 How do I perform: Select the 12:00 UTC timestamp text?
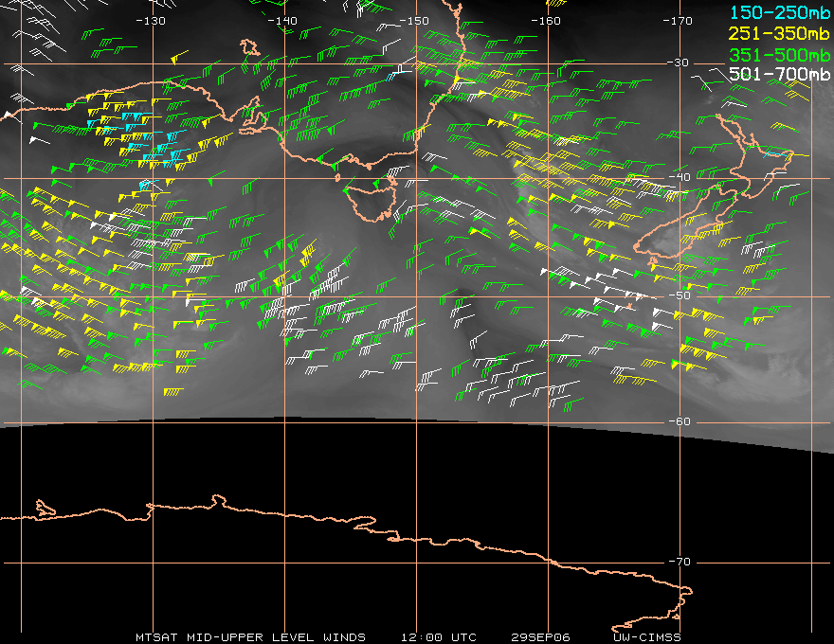pyautogui.click(x=438, y=636)
